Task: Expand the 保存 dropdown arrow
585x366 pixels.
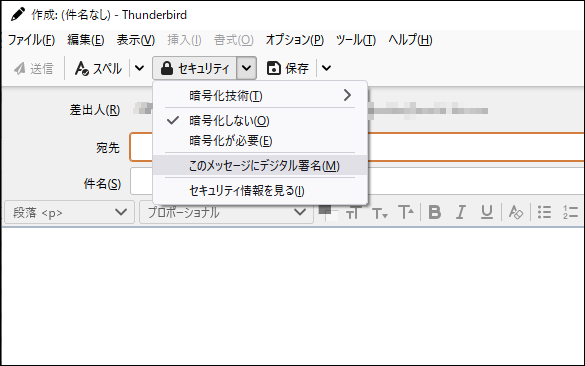Action: coord(326,68)
